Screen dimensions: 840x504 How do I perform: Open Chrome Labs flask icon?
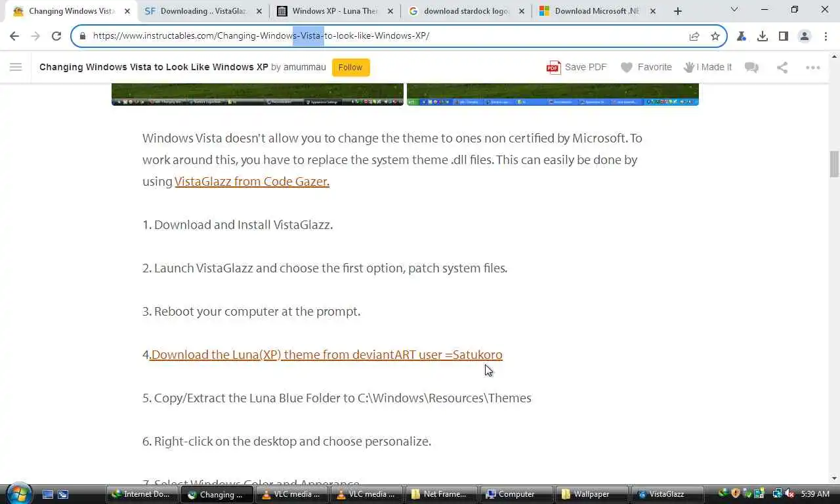(742, 36)
